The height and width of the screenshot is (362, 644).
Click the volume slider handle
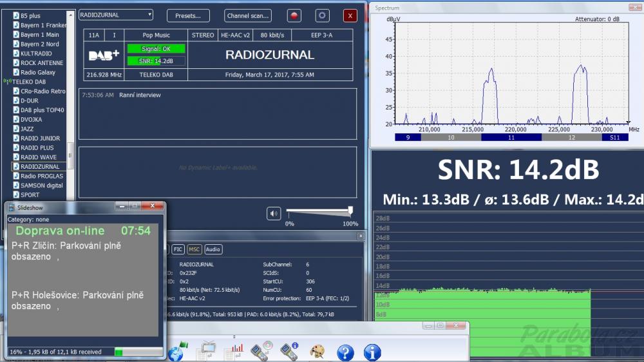pos(350,211)
